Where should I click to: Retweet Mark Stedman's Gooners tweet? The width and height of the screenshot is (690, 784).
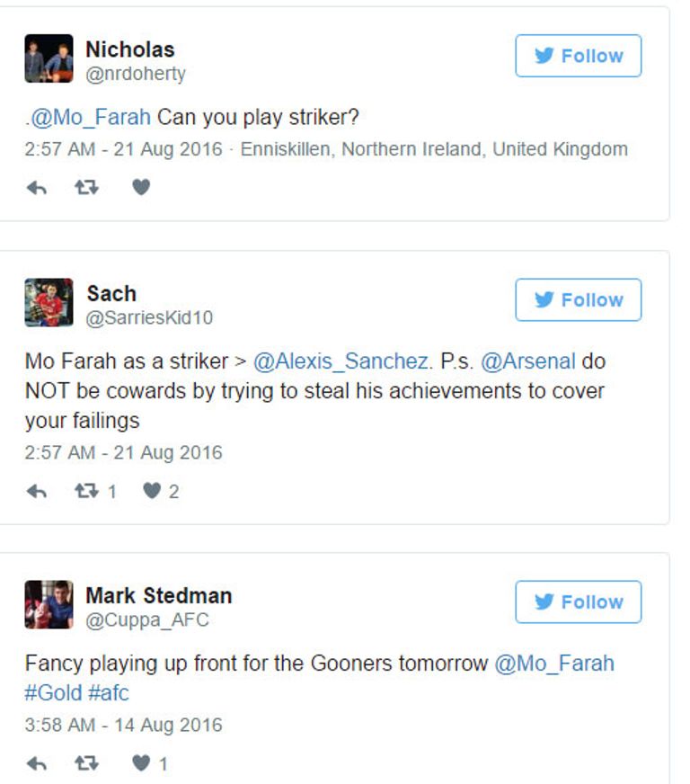tap(87, 764)
